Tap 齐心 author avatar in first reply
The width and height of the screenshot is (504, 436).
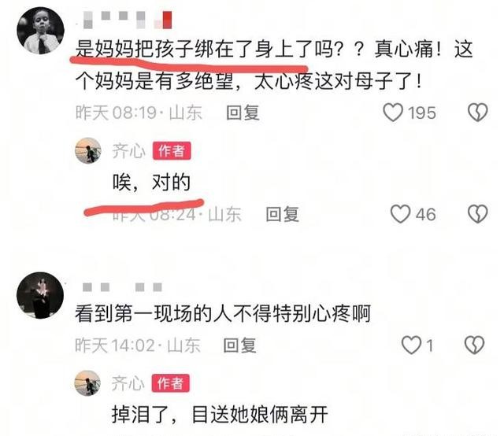tap(88, 150)
